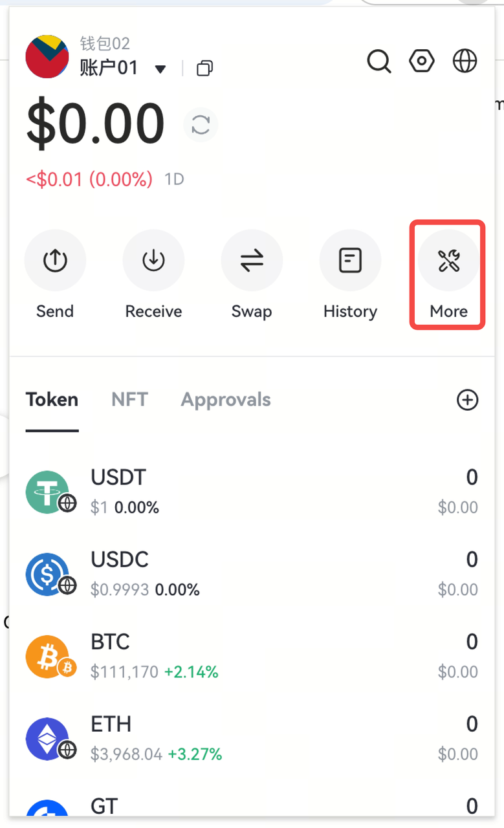Add a token with the plus icon
This screenshot has height=828, width=504.
tap(467, 400)
